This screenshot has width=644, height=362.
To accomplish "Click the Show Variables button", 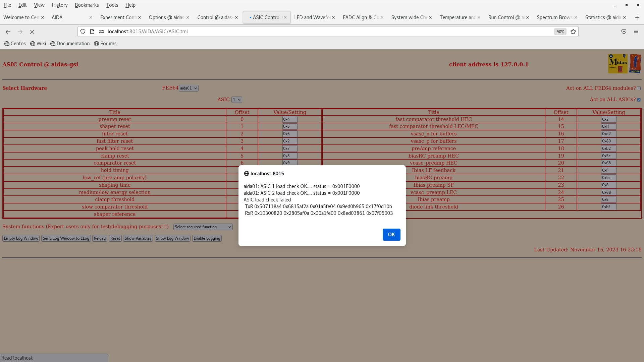I will point(138,238).
